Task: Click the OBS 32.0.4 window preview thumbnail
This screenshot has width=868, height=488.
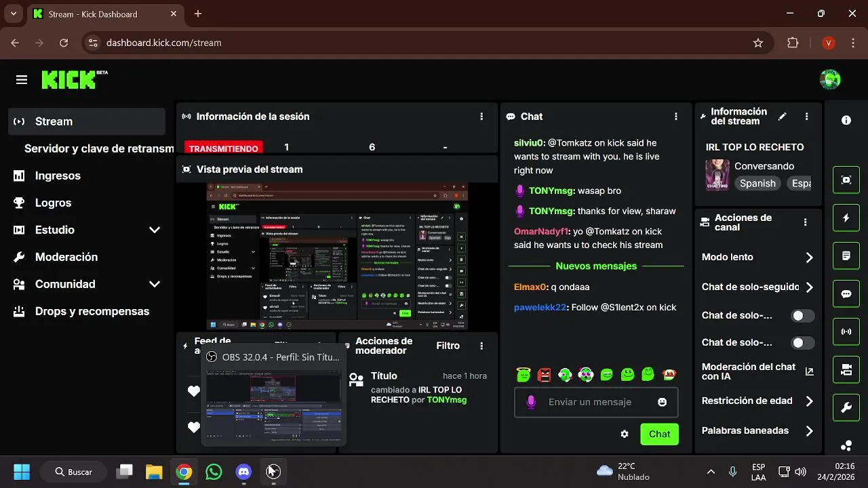Action: click(273, 405)
